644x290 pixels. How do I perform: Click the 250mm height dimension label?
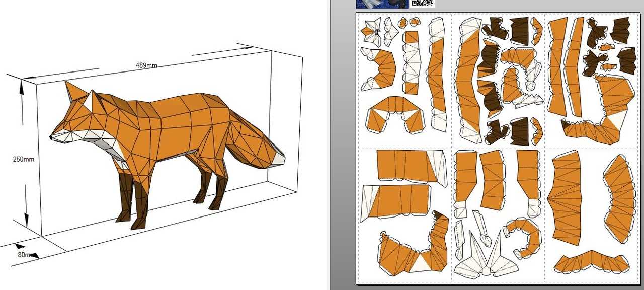[x=24, y=159]
